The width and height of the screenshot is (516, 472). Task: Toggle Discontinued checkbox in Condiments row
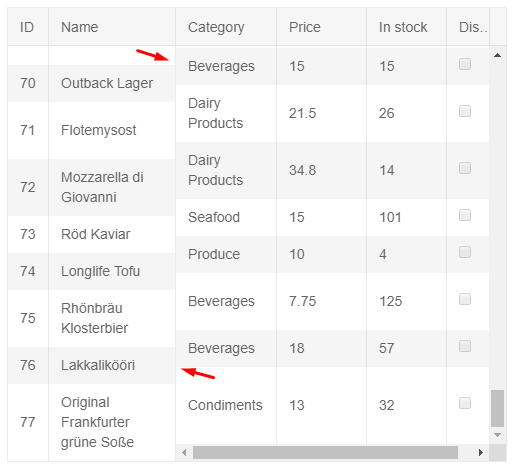pyautogui.click(x=465, y=403)
